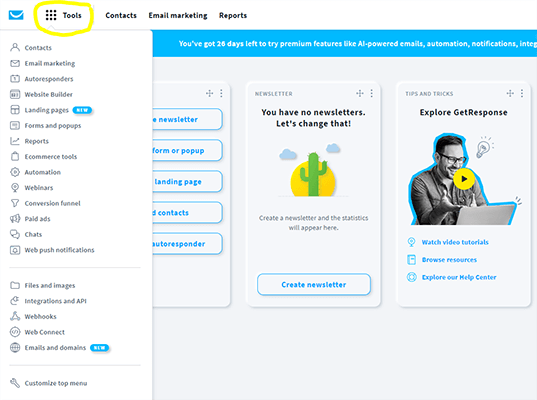Click quick action landing page button
This screenshot has height=400, width=537.
point(187,182)
